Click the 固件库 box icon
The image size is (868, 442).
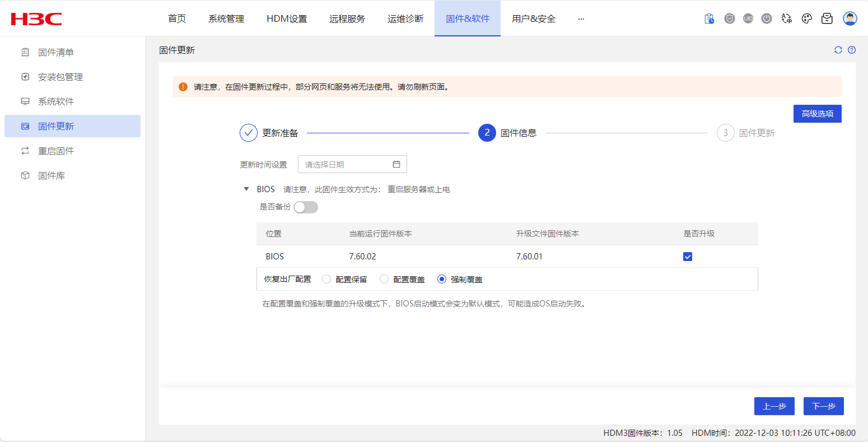[25, 175]
